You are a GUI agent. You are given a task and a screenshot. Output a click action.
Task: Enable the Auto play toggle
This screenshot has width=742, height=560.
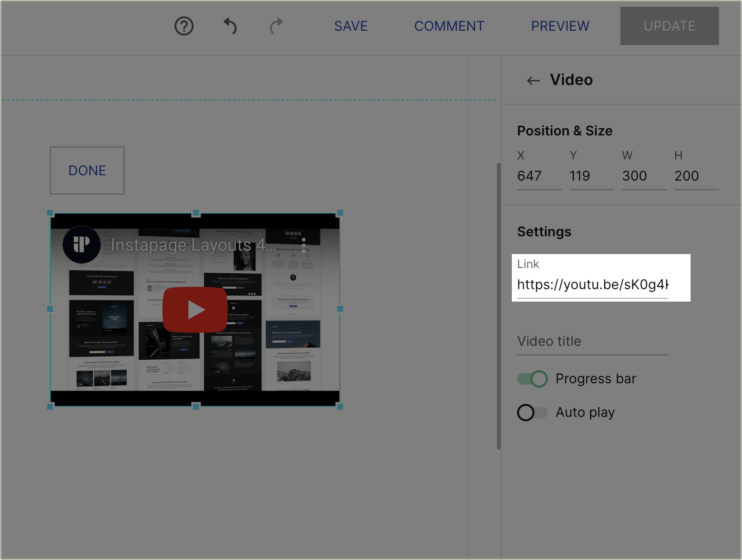(532, 413)
